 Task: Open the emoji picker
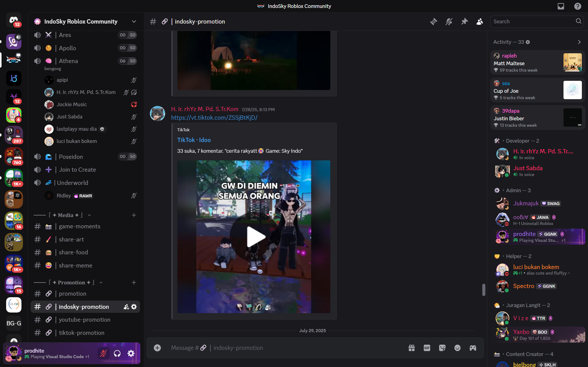click(457, 348)
